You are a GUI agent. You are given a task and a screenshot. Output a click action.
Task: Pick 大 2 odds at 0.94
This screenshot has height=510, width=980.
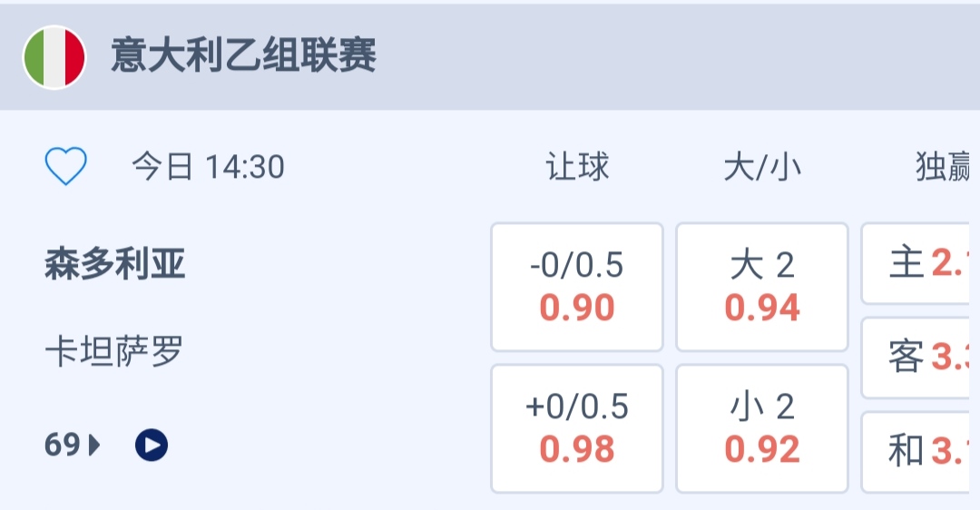point(762,287)
